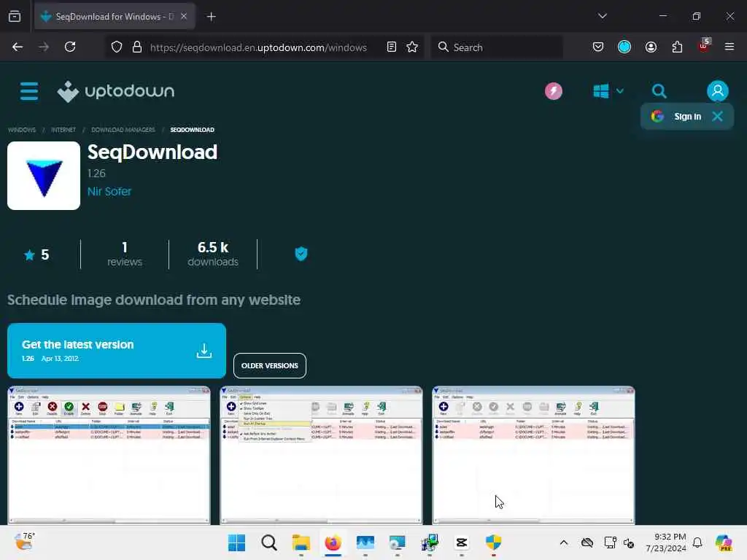Open CapCut in taskbar
Viewport: 747px width, 560px height.
[461, 542]
